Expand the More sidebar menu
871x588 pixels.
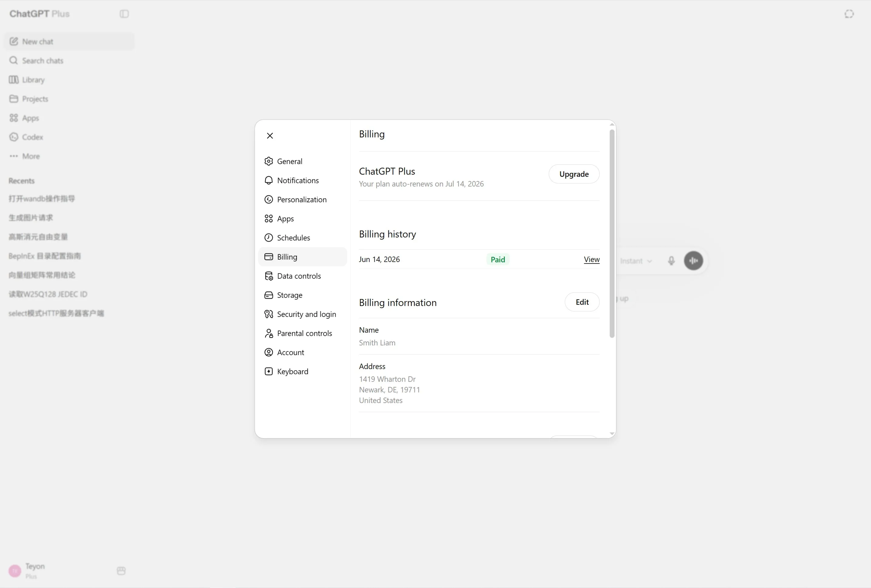pyautogui.click(x=69, y=156)
